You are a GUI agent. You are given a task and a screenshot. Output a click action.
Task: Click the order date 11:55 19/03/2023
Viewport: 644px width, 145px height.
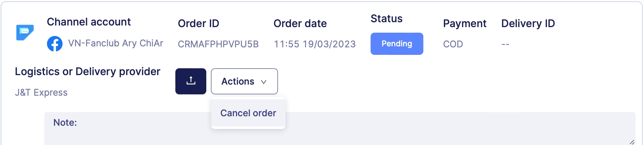click(315, 44)
